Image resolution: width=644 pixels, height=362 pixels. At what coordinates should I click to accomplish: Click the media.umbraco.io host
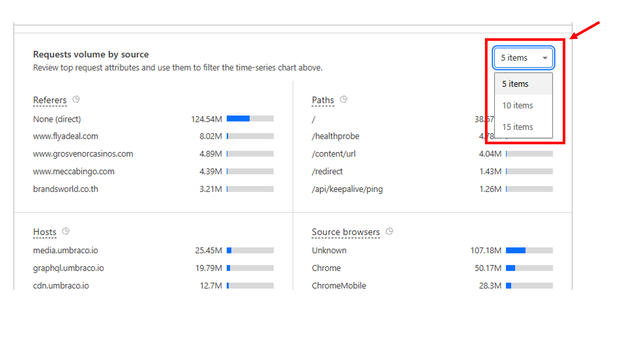pos(66,251)
